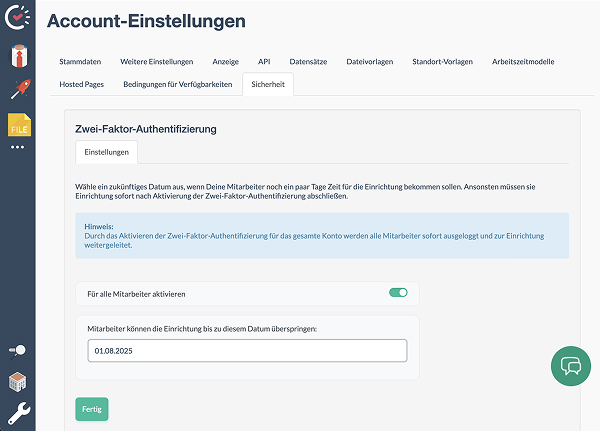Expand the three-dots more menu in sidebar
Viewport: 600px width, 431px height.
(17, 147)
